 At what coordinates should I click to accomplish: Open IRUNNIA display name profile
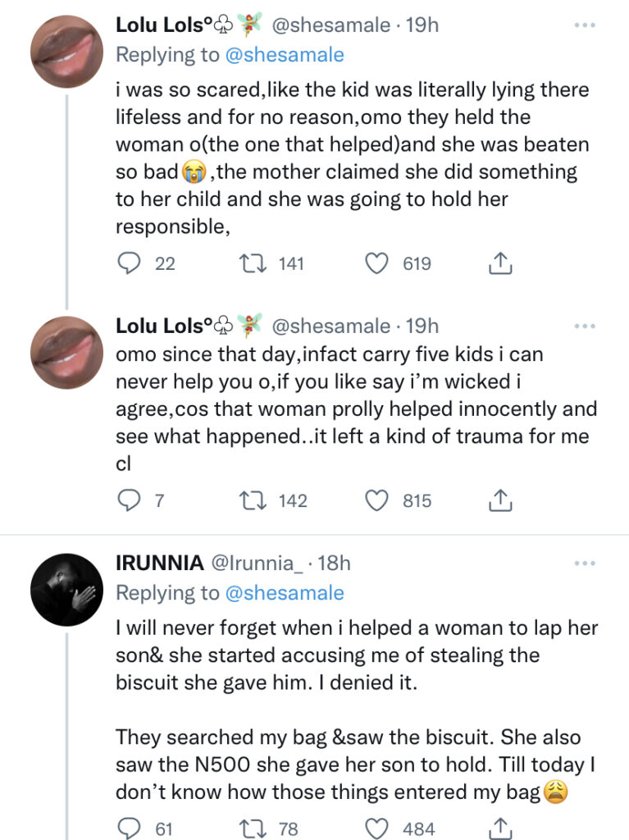click(160, 564)
